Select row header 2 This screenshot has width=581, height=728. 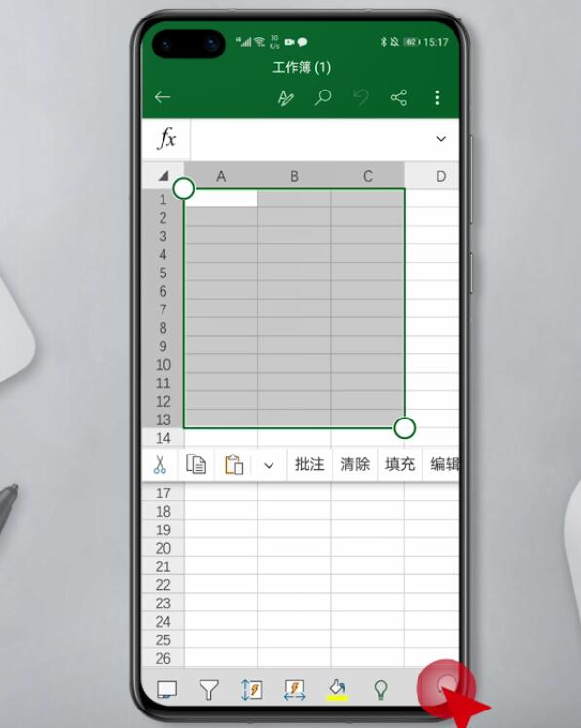pos(163,218)
